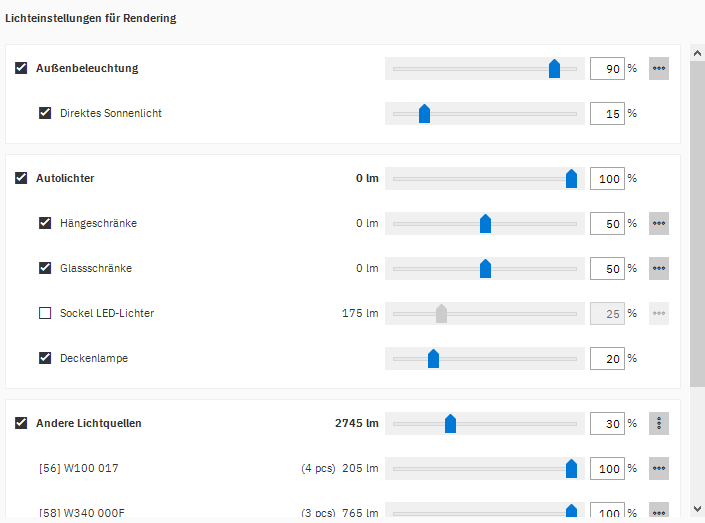
Task: Click the Autolichter percent field showing 100
Action: pyautogui.click(x=607, y=179)
